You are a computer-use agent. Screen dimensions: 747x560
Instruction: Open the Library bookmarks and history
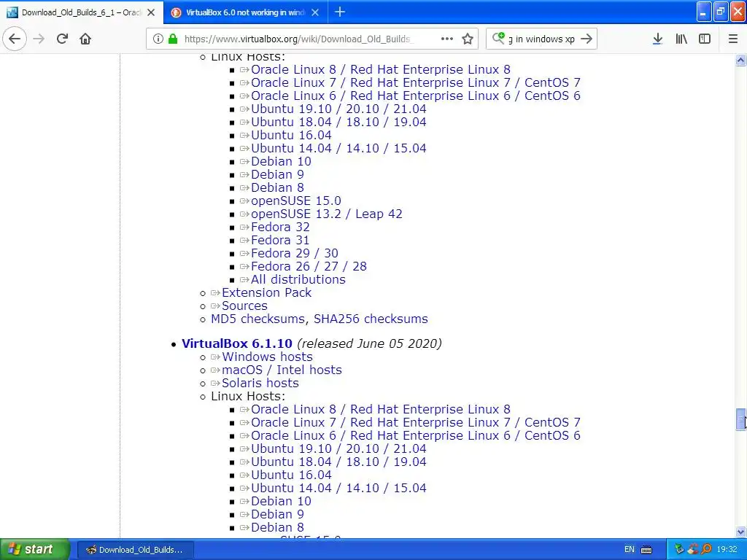click(681, 39)
